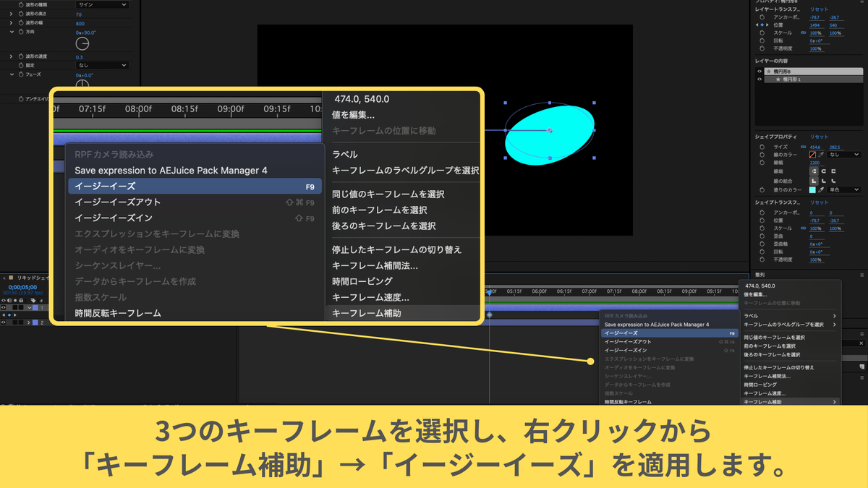Screen dimensions: 868x488
Task: Expand the 波形の速度 property arrow
Action: point(11,56)
